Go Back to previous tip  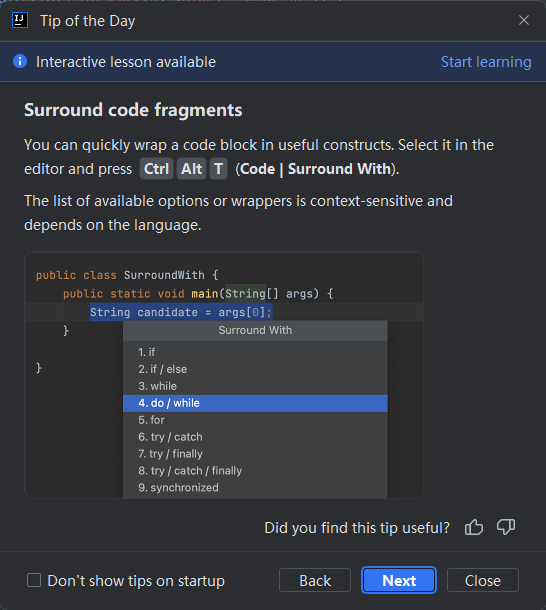coord(315,580)
